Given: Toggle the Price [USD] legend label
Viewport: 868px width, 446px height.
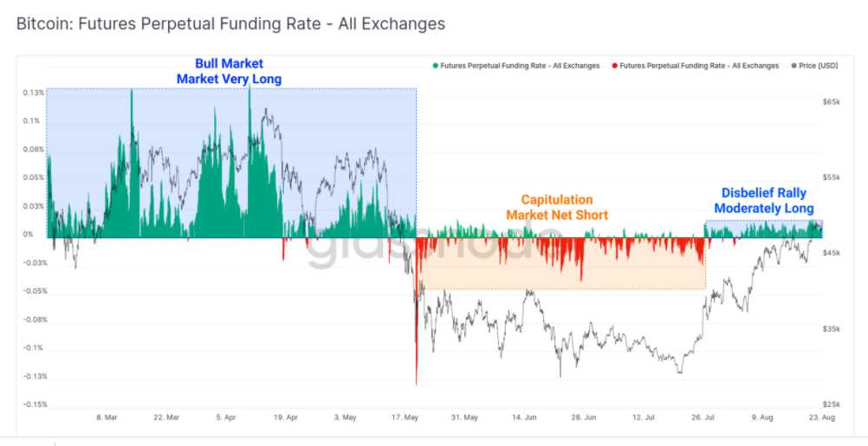Looking at the screenshot, I should click(819, 66).
